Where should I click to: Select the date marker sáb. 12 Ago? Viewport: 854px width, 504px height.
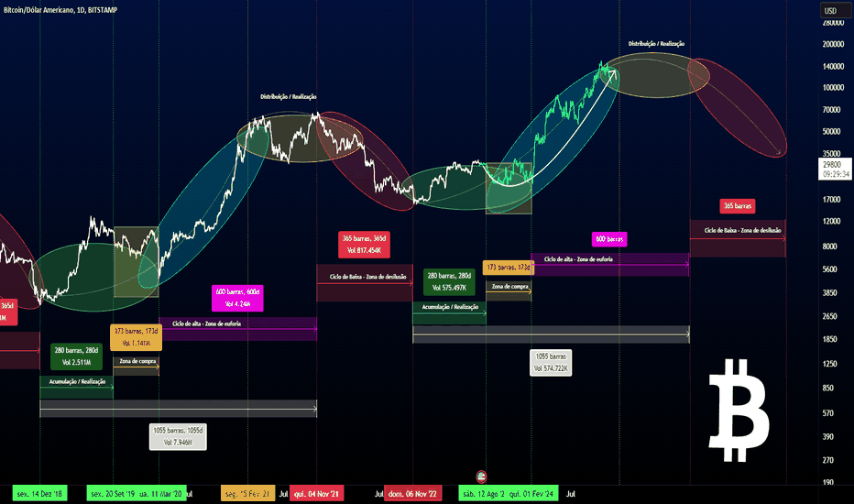click(x=483, y=494)
